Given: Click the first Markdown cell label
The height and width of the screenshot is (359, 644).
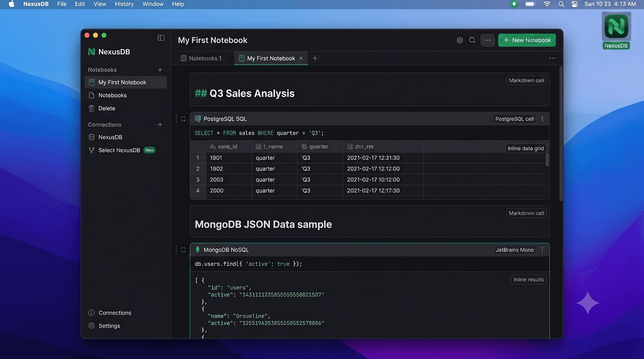Looking at the screenshot, I should tap(526, 80).
